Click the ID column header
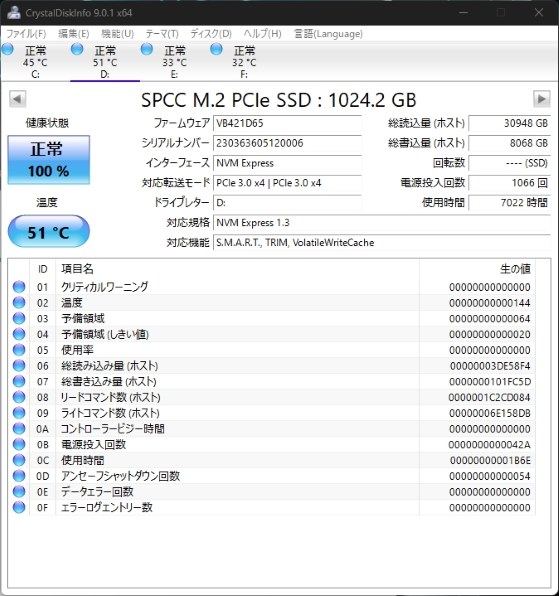559x596 pixels. pos(43,269)
